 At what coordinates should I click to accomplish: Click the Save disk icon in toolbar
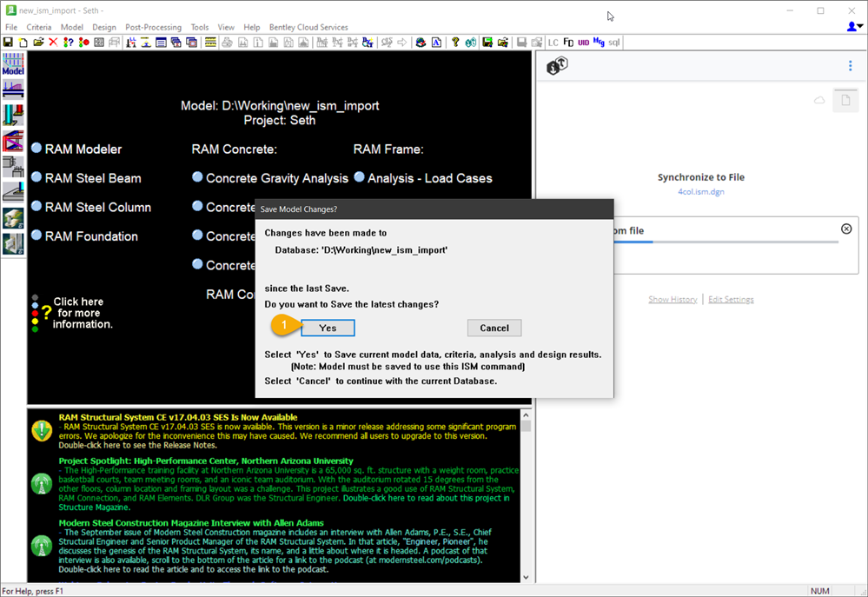(x=8, y=42)
